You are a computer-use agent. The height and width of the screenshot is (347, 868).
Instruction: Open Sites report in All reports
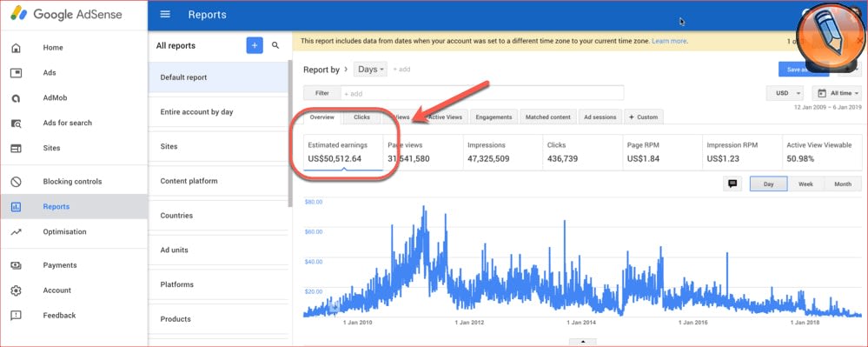click(218, 147)
